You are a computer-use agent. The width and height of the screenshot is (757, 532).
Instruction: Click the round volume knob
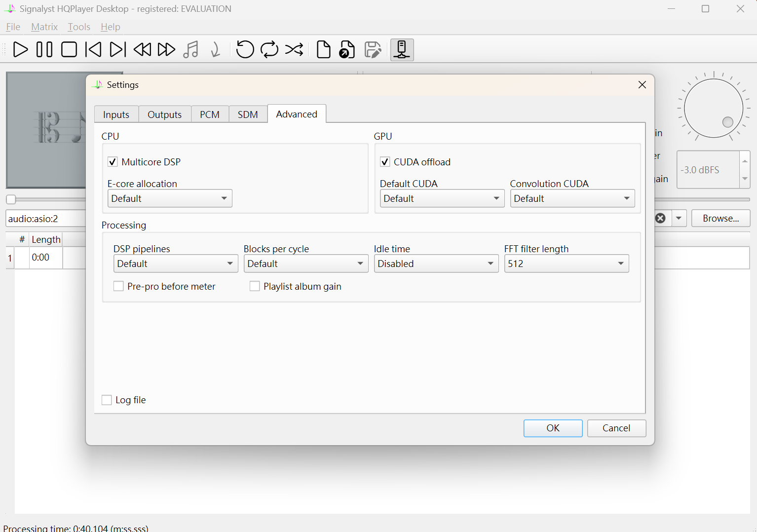coord(714,109)
